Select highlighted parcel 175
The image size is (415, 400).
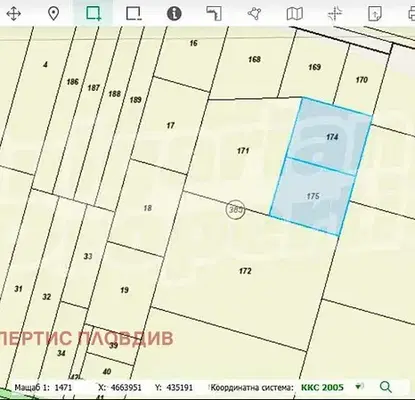pyautogui.click(x=312, y=197)
